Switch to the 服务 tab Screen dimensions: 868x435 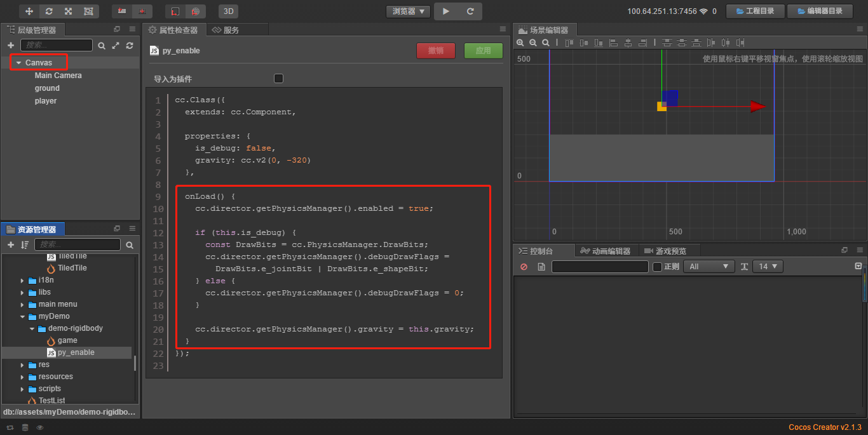pos(226,30)
